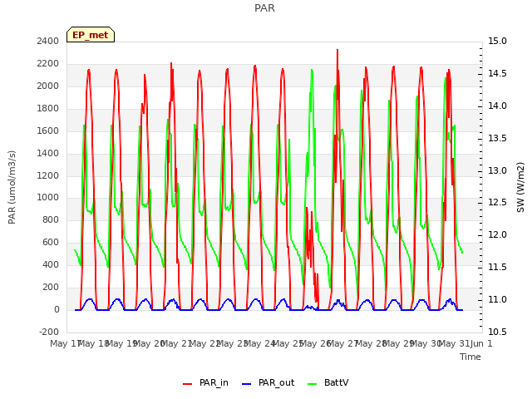This screenshot has width=532, height=399.
Task: Select the right axis label 'SW (W/m2)'
Action: pos(520,187)
